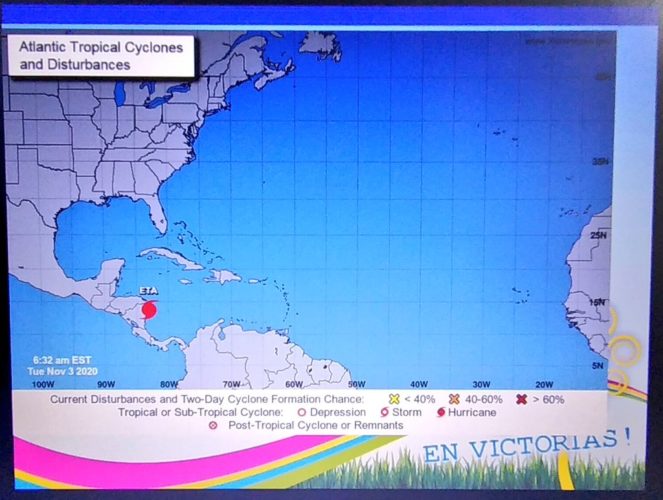Click the 35N latitude label
663x500 pixels.
(x=600, y=160)
